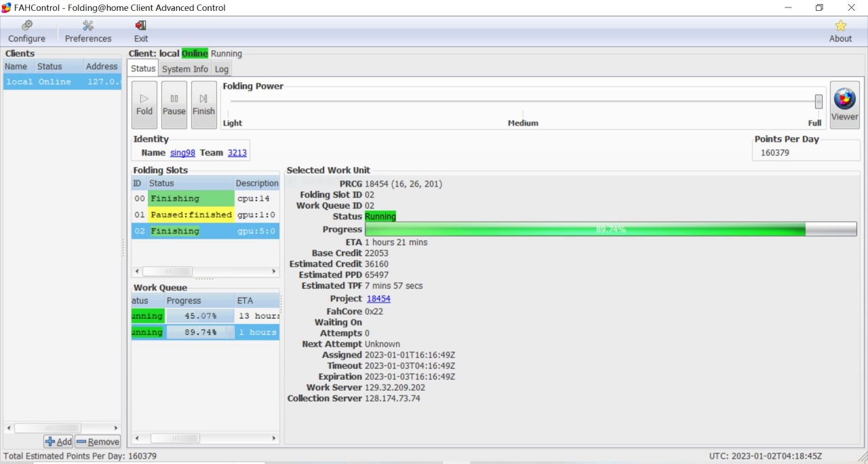Switch to the System Info tab
This screenshot has width=868, height=464.
click(x=185, y=69)
